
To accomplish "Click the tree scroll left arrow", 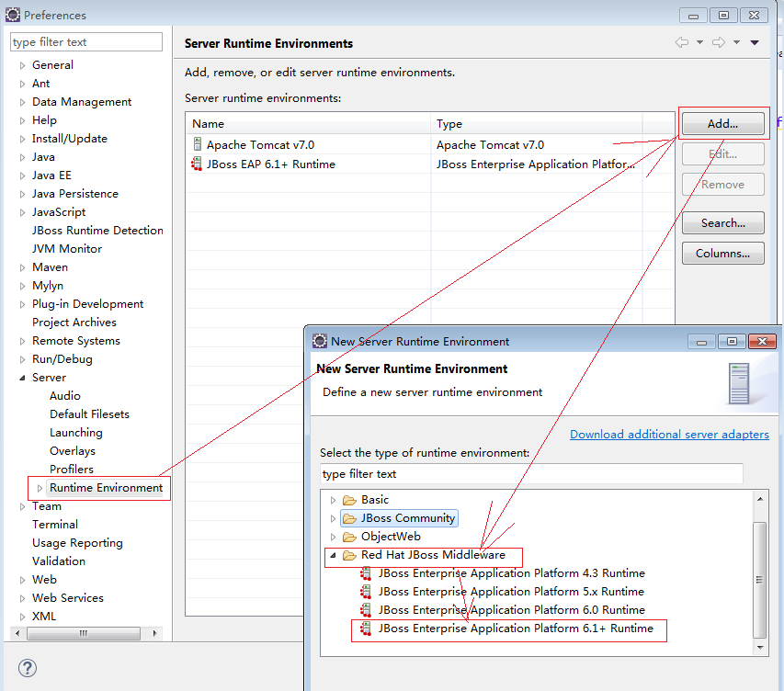I will [17, 633].
